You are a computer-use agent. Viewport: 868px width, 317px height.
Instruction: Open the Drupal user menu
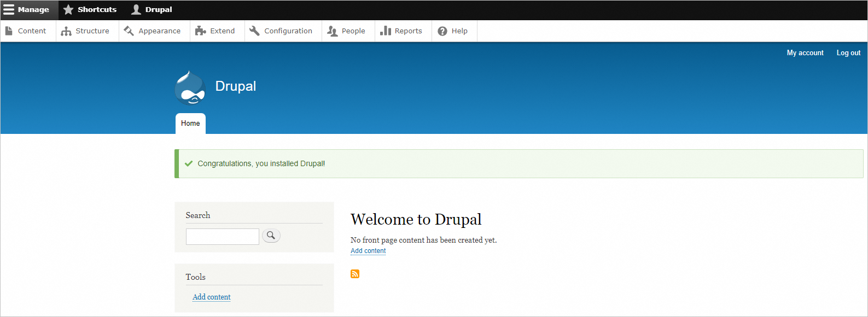(x=152, y=10)
